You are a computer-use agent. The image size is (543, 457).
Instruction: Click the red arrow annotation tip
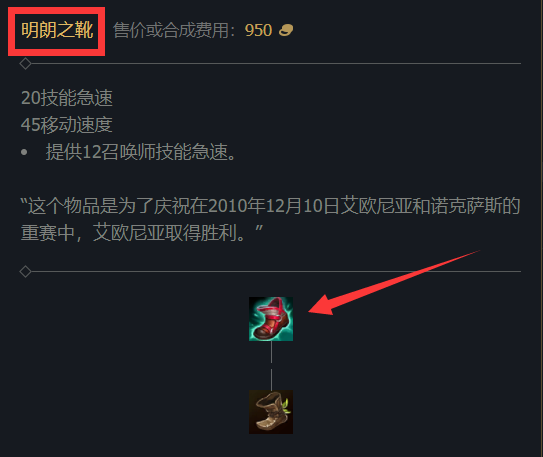311,311
